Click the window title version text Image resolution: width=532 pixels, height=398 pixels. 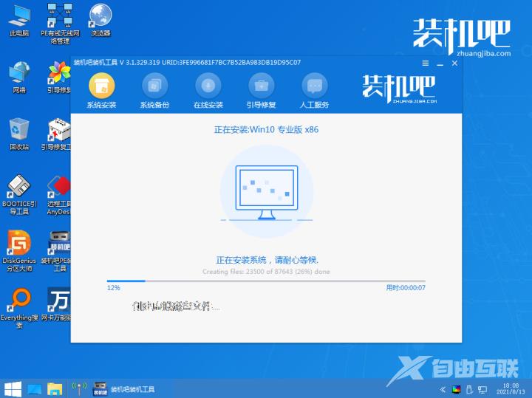point(187,62)
